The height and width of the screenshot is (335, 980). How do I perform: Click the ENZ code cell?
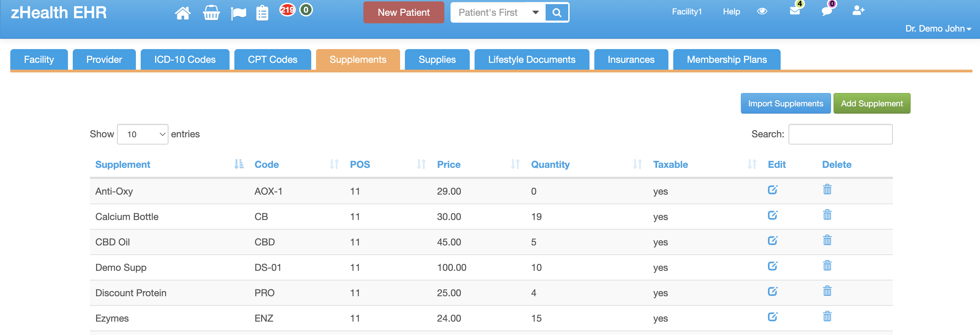[264, 318]
